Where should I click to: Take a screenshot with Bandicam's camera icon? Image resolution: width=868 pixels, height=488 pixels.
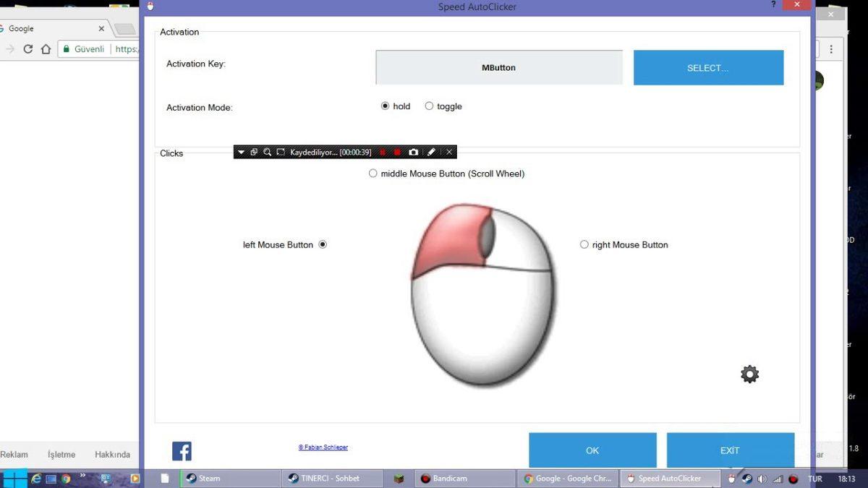click(413, 152)
